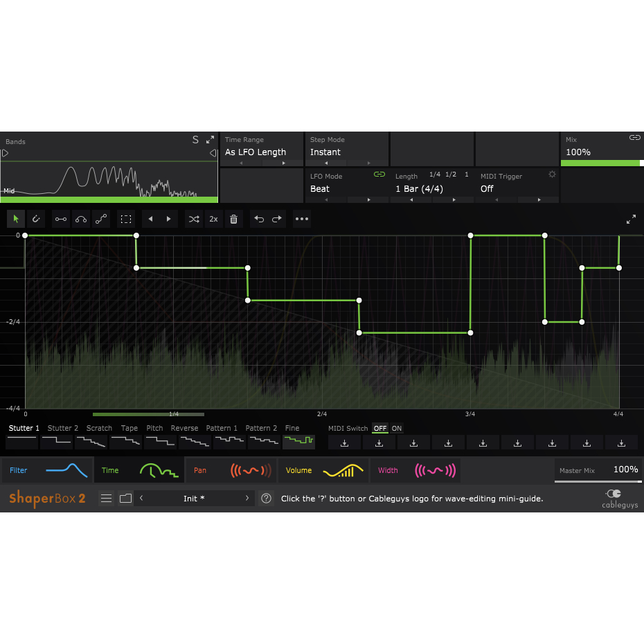This screenshot has width=644, height=644.
Task: Click the Cableguys logo
Action: pos(620,498)
